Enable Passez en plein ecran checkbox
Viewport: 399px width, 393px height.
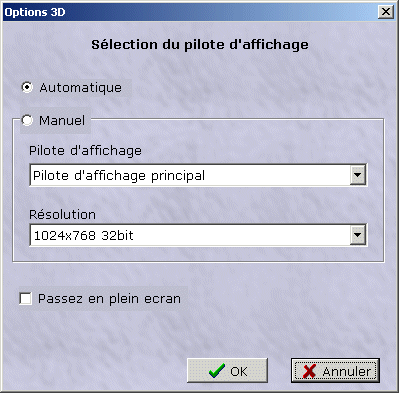click(26, 298)
